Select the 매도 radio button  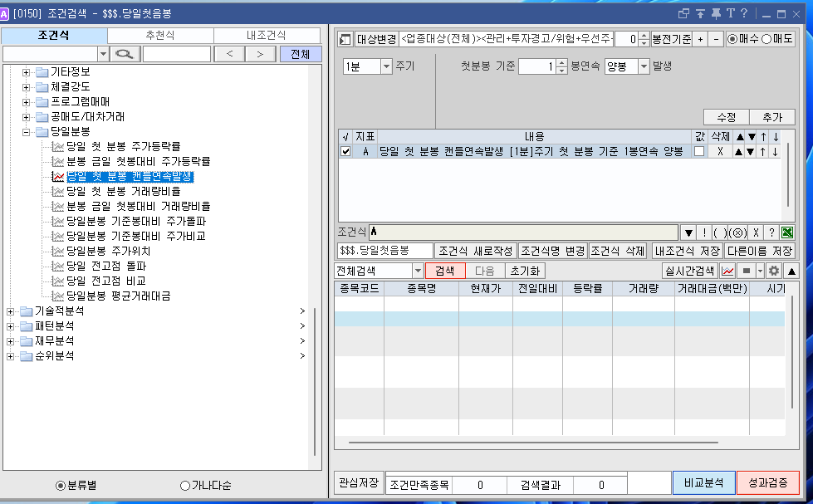[766, 39]
